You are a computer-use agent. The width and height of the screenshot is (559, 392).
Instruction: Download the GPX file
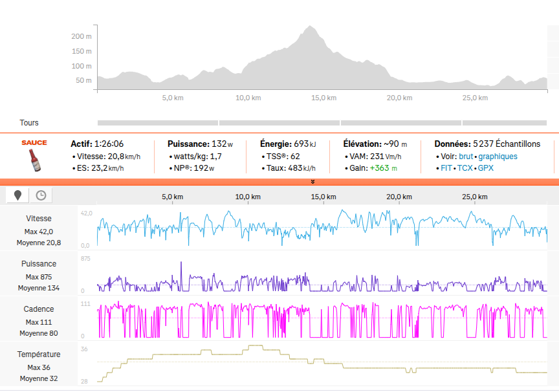485,168
